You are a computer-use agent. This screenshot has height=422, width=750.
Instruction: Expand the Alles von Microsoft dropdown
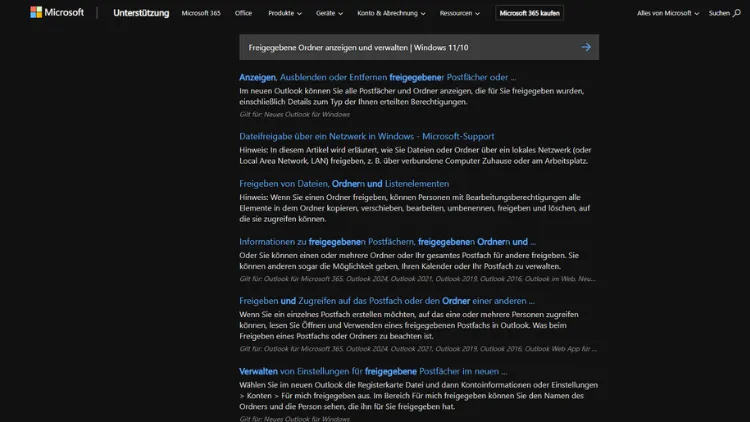668,13
